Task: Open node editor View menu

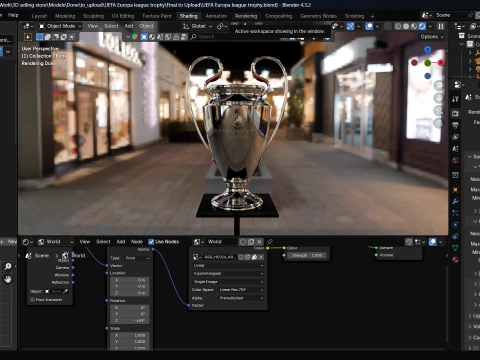Action: [85, 242]
